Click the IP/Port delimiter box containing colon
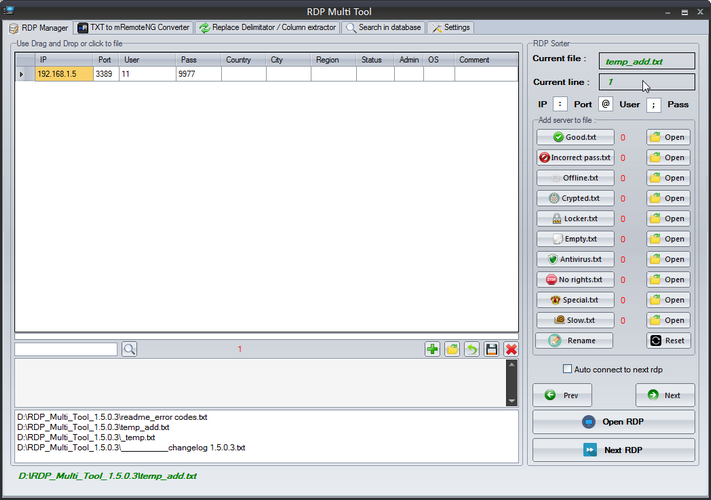 (x=560, y=104)
